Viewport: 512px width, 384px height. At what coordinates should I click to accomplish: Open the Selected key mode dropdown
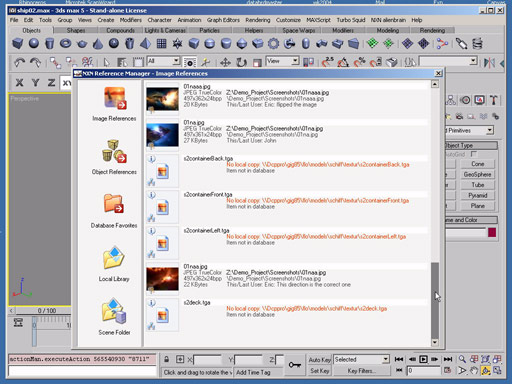tap(361, 359)
